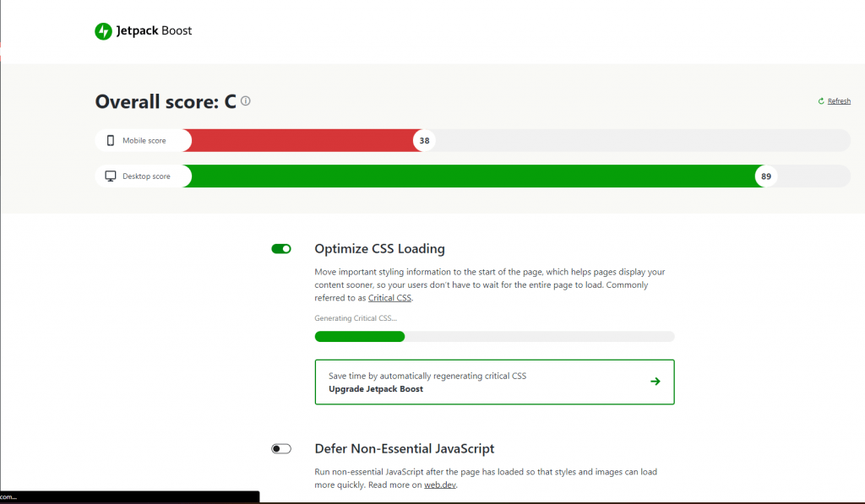
Task: Click the desktop monitor icon
Action: click(x=111, y=176)
